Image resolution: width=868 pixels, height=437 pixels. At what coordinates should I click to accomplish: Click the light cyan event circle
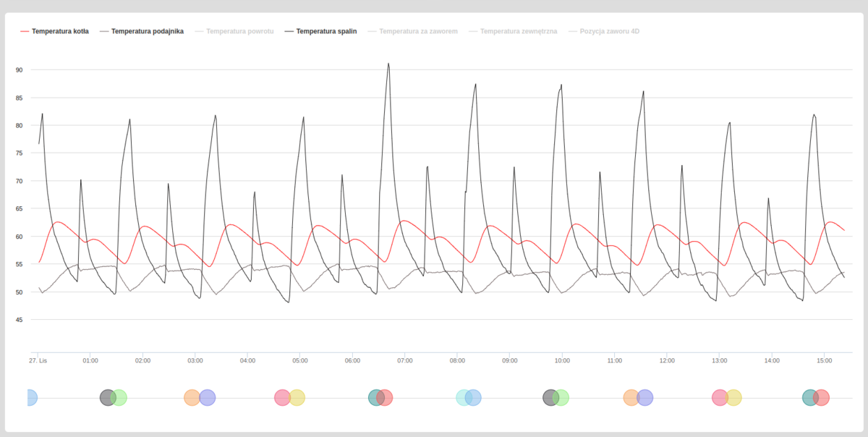(462, 397)
